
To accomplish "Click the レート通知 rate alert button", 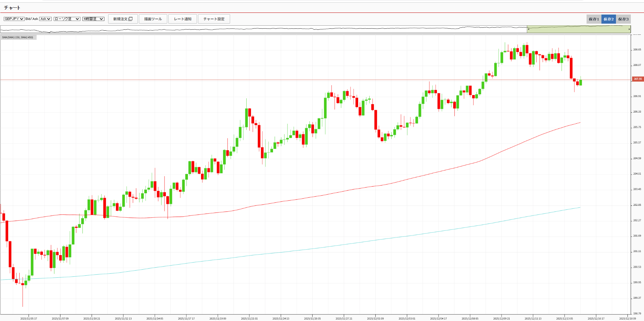I will [182, 19].
